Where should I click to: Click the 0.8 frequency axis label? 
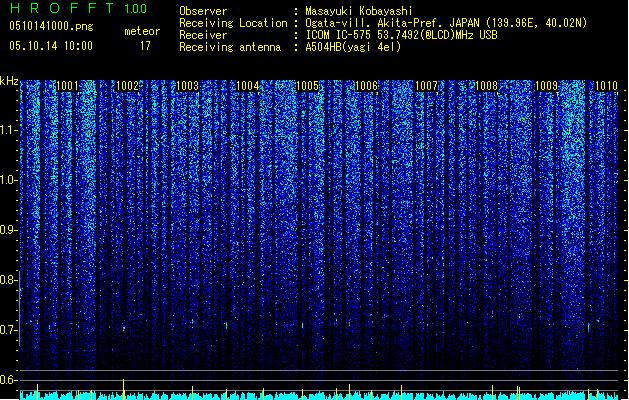(8, 280)
